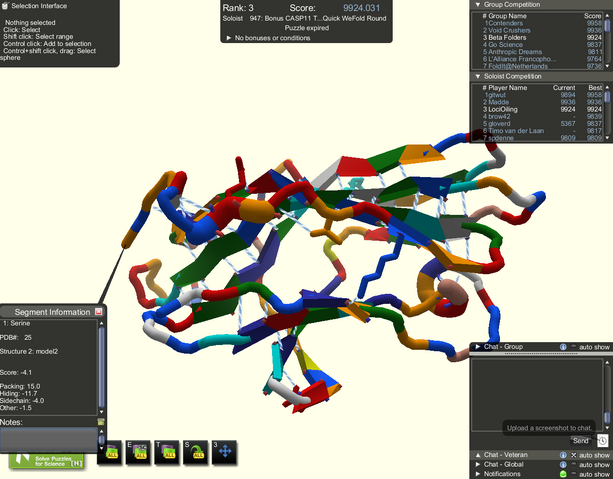The height and width of the screenshot is (479, 613).
Task: Click Packing: 15.0 in Segment Information
Action: [20, 386]
